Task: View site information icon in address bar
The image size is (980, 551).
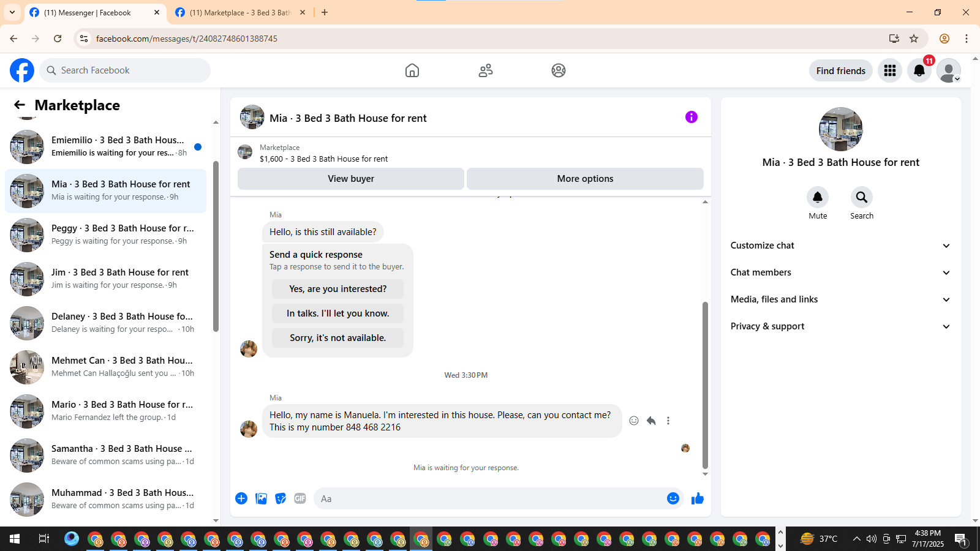Action: pyautogui.click(x=84, y=39)
